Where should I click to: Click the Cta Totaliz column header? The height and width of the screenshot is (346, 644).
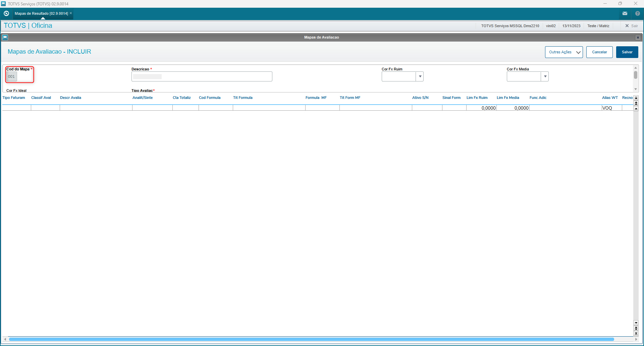click(182, 98)
